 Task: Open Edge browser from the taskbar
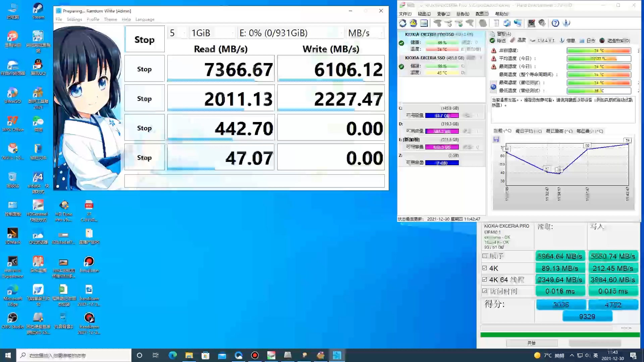pyautogui.click(x=172, y=355)
